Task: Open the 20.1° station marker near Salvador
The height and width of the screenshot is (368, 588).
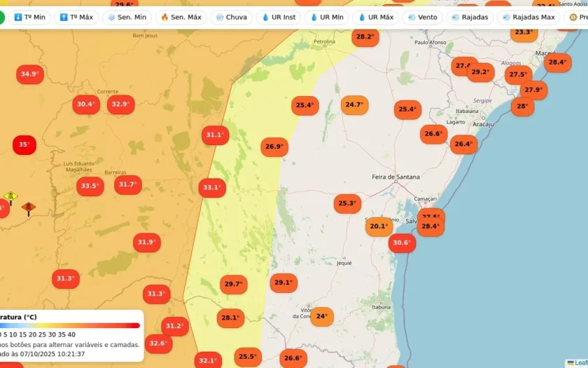Action: click(379, 226)
